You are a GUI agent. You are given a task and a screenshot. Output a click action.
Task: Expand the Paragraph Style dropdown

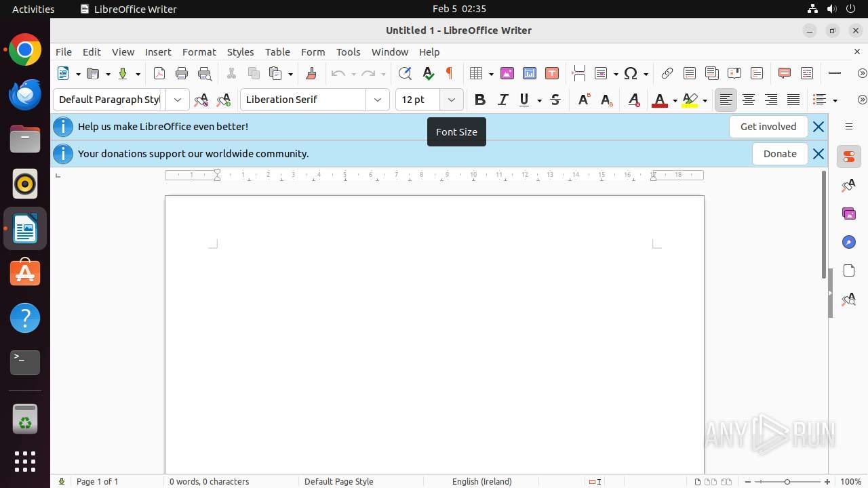click(x=178, y=100)
